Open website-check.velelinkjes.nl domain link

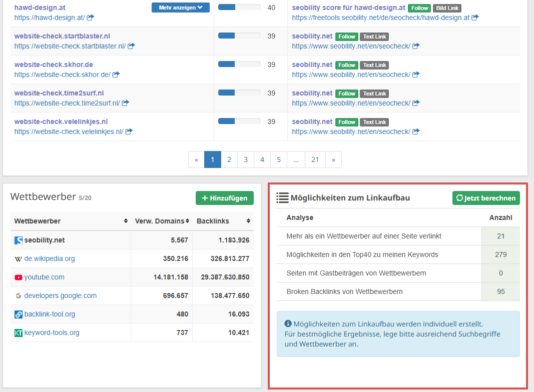point(61,122)
